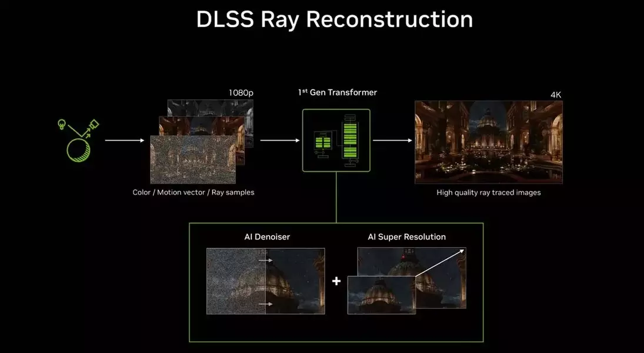Open the noisy ray samples front image

(x=193, y=159)
